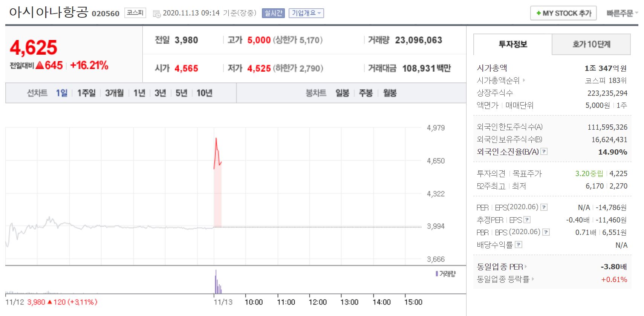Click the 거래대금 value 108,931백만
This screenshot has width=644, height=316.
(x=427, y=68)
